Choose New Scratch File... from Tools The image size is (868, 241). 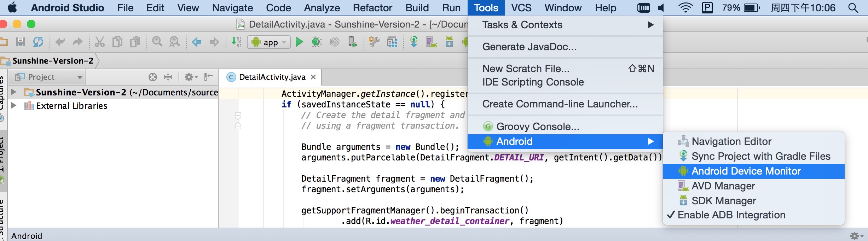pos(565,69)
